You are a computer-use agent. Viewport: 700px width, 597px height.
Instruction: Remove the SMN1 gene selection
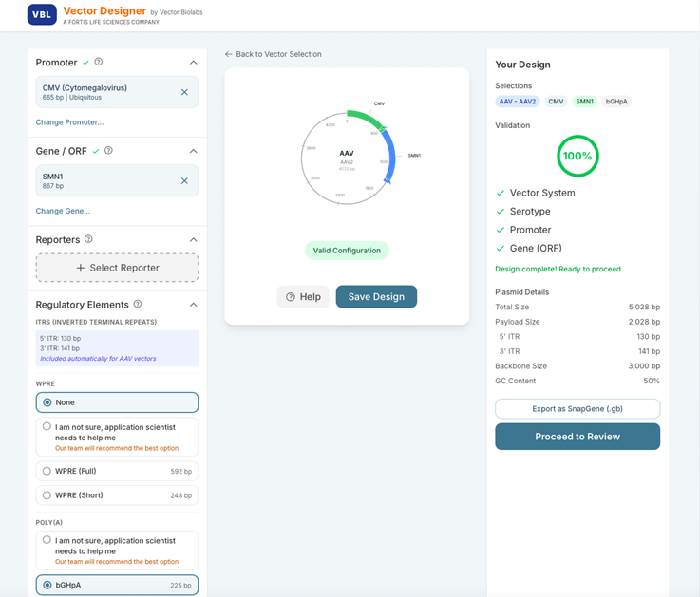click(184, 180)
